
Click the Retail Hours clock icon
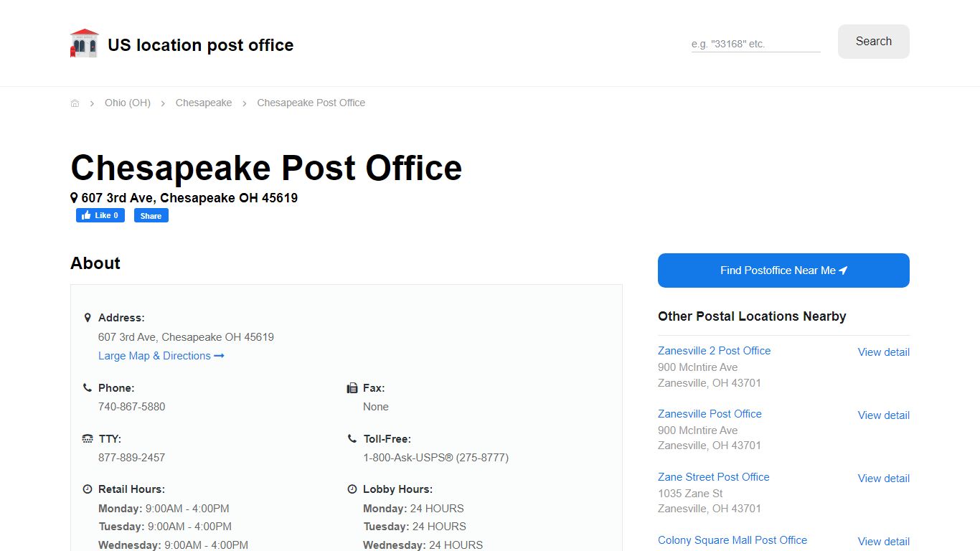88,489
